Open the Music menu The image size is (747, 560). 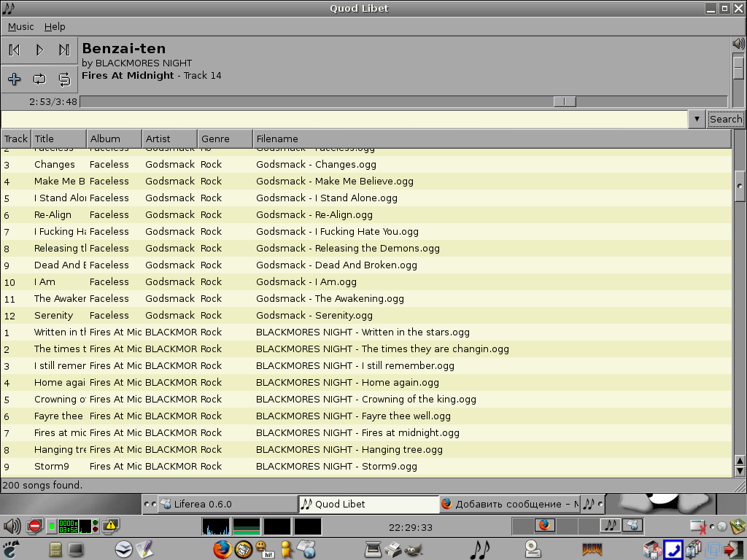click(x=20, y=27)
